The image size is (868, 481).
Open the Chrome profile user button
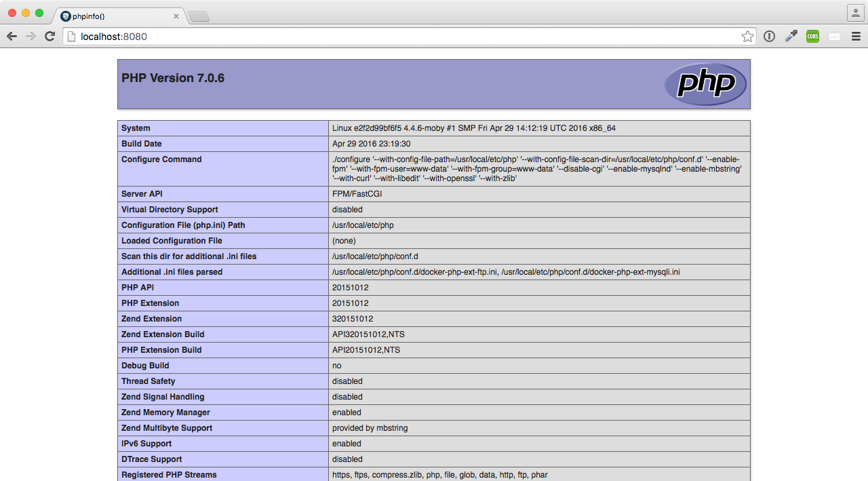pos(854,13)
